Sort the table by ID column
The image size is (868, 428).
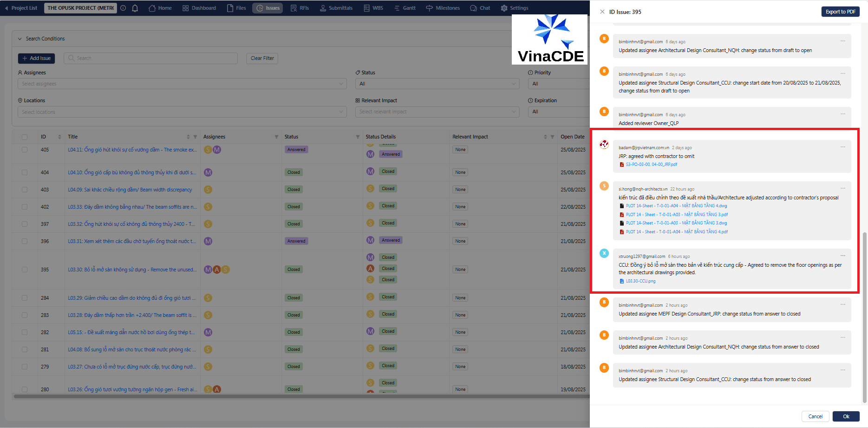click(x=59, y=137)
